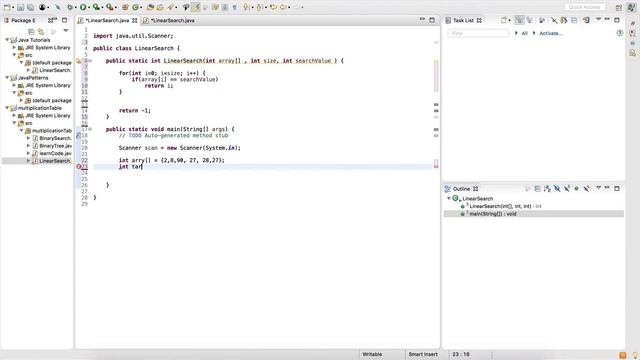Toggle Show Whitespace Characters pilcrow
Viewport: 640px width, 360px height.
pos(235,7)
